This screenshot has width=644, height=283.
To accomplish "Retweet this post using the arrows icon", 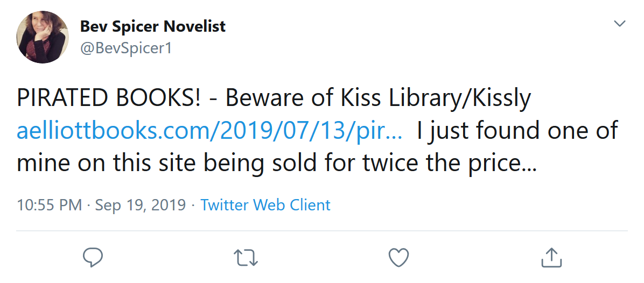I will [x=246, y=258].
